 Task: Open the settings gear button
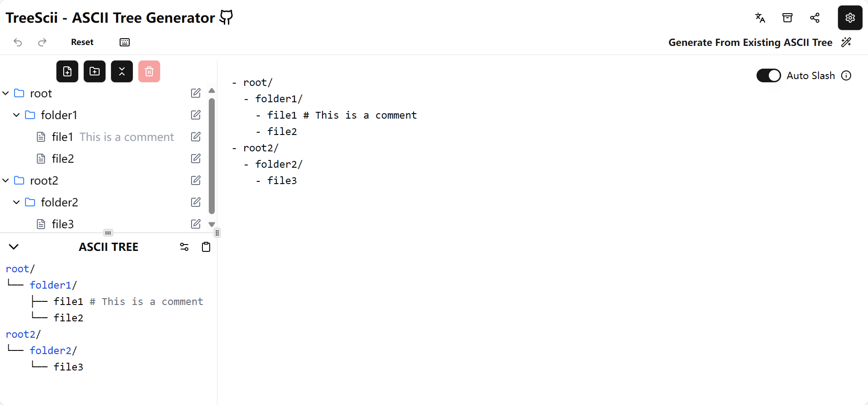pyautogui.click(x=850, y=18)
